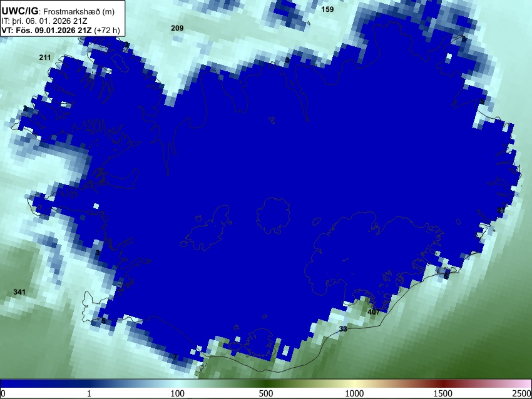Screen dimensions: 532x399
Task: Click the 21 value on east coast
Action: [x=501, y=210]
